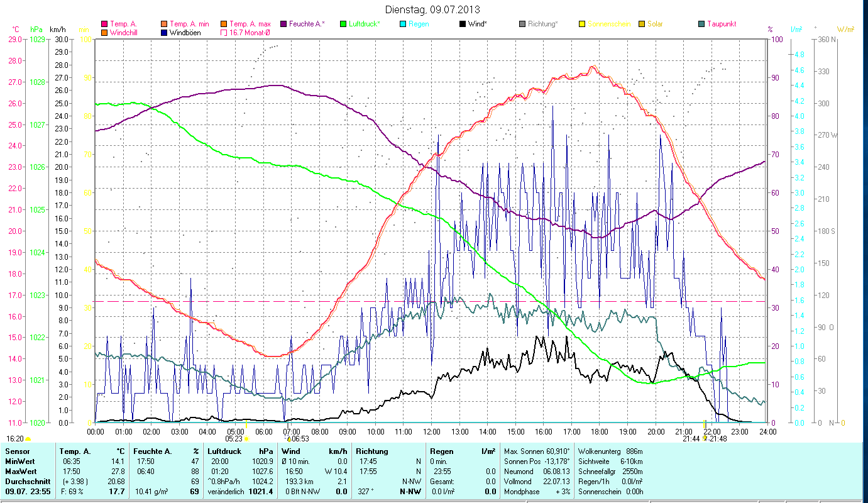Screen dimensions: 868x503
Task: Click the W/m² axis unit label
Action: [845, 30]
